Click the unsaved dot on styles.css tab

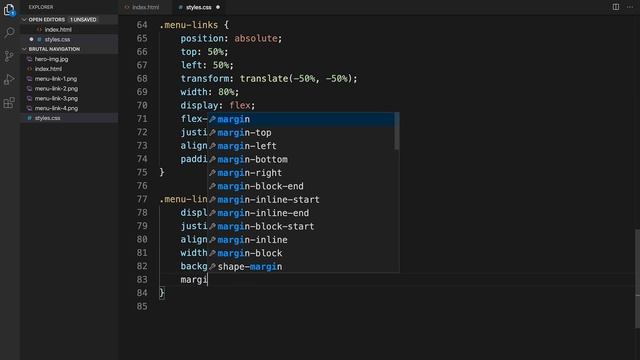tap(218, 7)
